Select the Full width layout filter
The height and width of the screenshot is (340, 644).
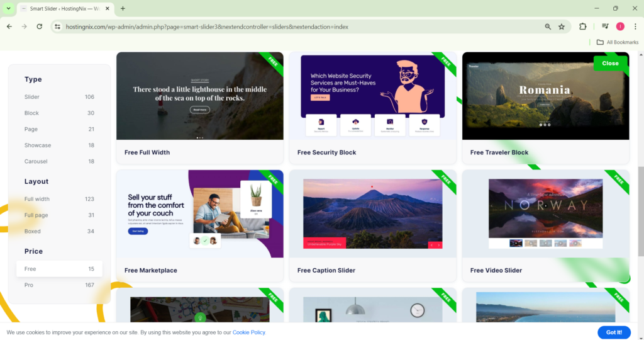click(x=59, y=199)
